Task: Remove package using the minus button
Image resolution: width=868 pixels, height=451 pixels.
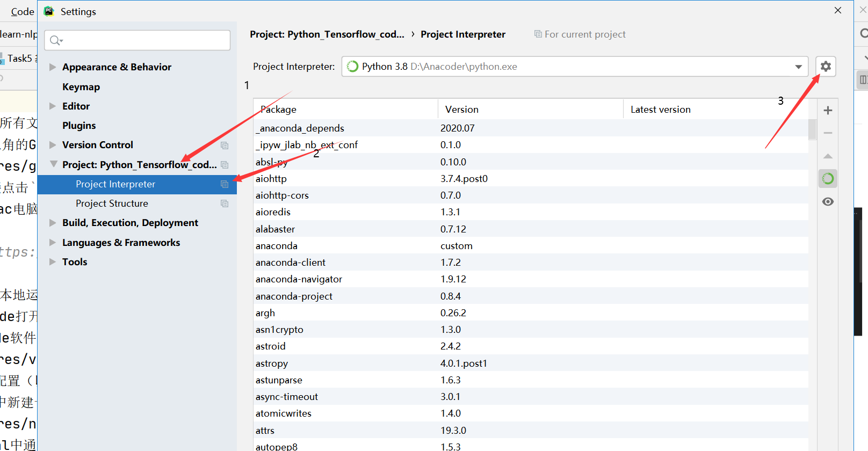Action: [x=828, y=133]
